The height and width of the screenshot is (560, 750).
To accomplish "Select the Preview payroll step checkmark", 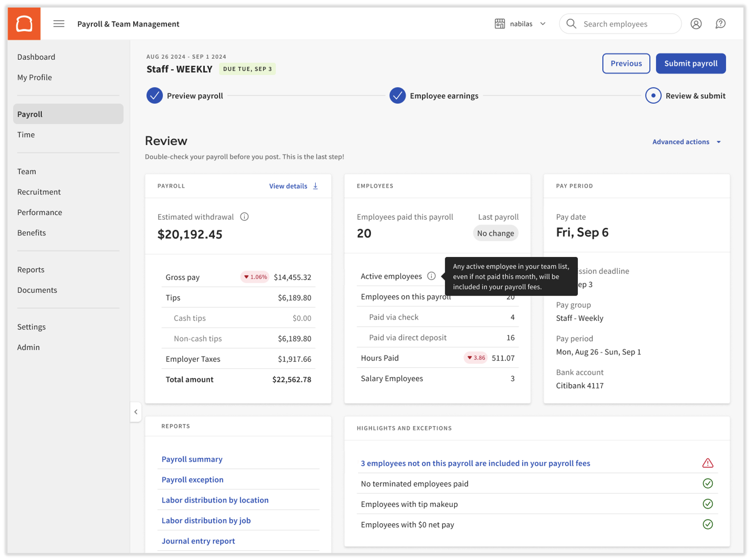I will [154, 96].
